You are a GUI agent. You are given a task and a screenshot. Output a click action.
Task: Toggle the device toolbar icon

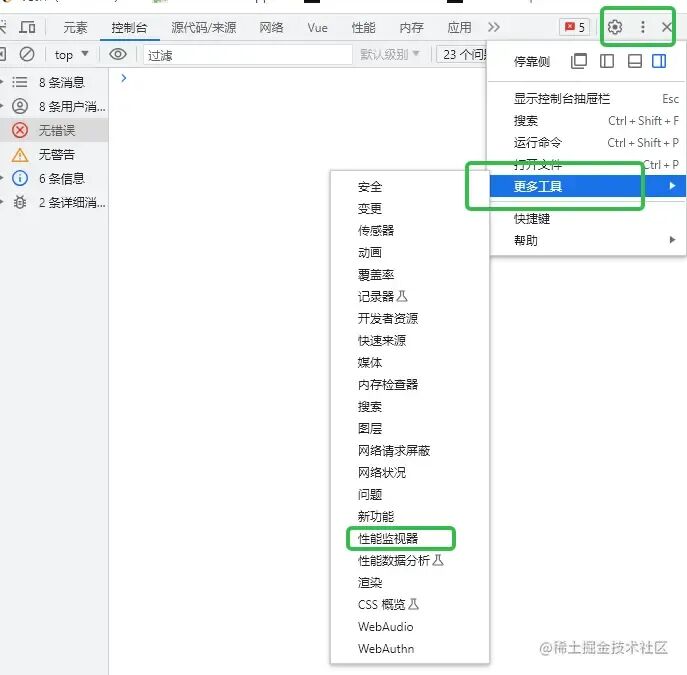(x=27, y=27)
